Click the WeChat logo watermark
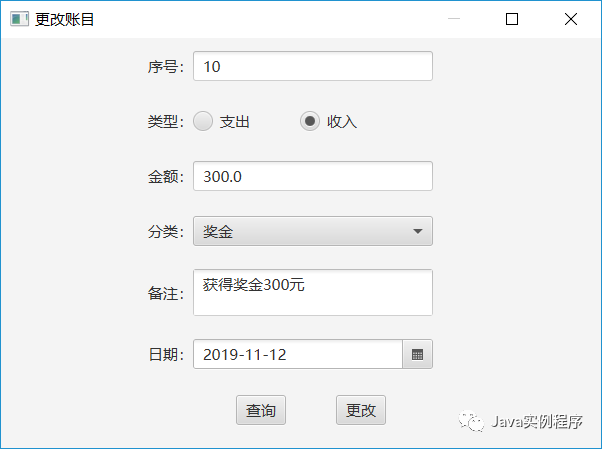 tap(471, 421)
